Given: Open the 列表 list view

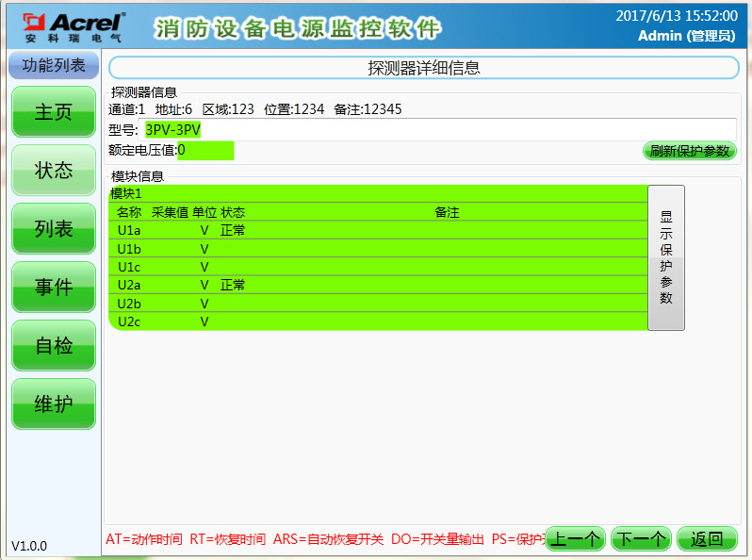Looking at the screenshot, I should pos(54,229).
